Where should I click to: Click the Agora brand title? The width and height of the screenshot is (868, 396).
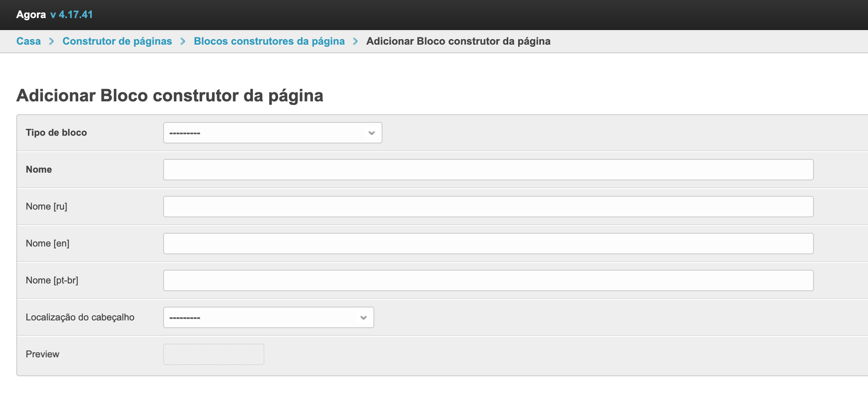[x=31, y=15]
